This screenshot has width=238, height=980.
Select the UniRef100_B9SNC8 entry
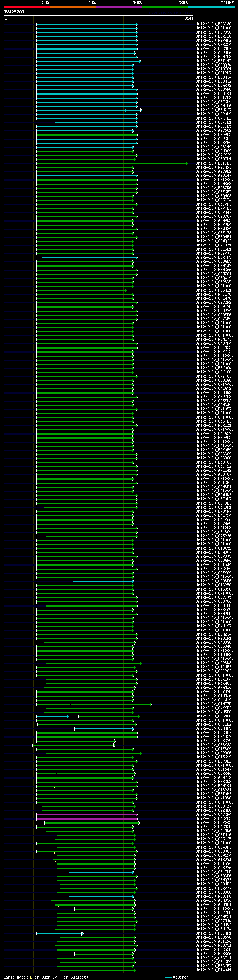tap(214, 716)
